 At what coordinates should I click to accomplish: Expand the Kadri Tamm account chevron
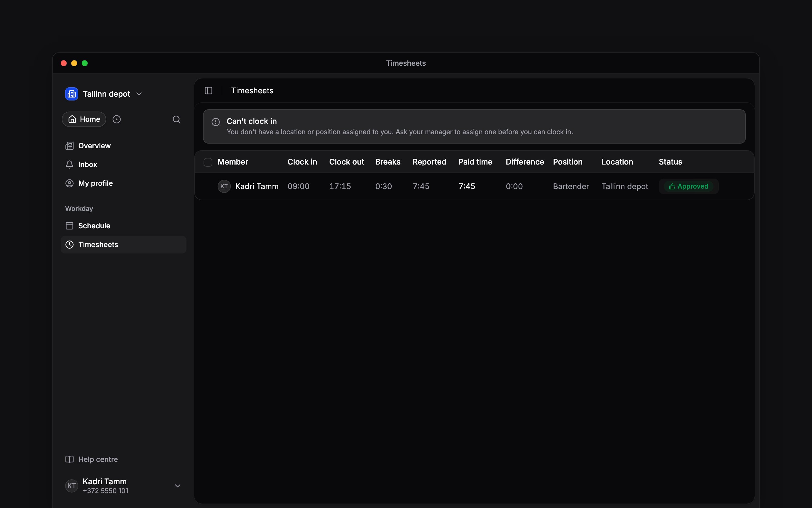pos(178,486)
